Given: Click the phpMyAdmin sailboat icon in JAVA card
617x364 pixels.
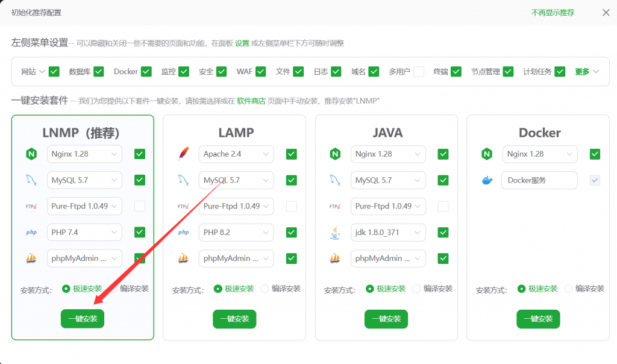Looking at the screenshot, I should coord(335,259).
